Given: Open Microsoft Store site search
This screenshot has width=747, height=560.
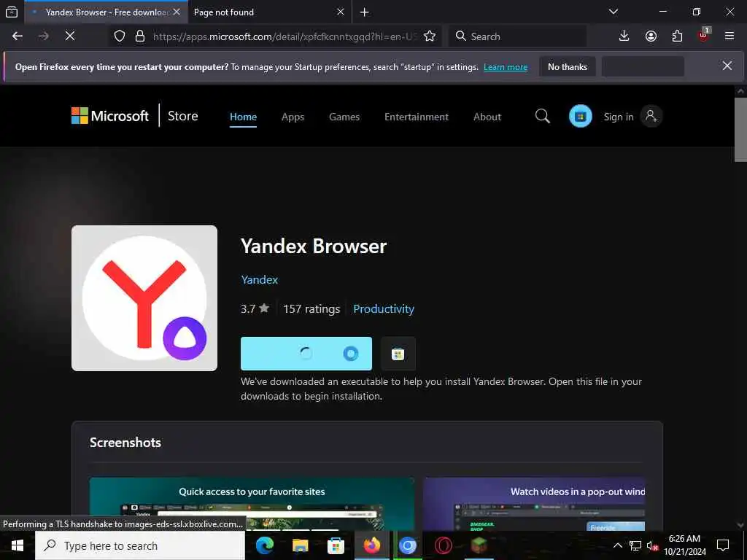Looking at the screenshot, I should (542, 116).
